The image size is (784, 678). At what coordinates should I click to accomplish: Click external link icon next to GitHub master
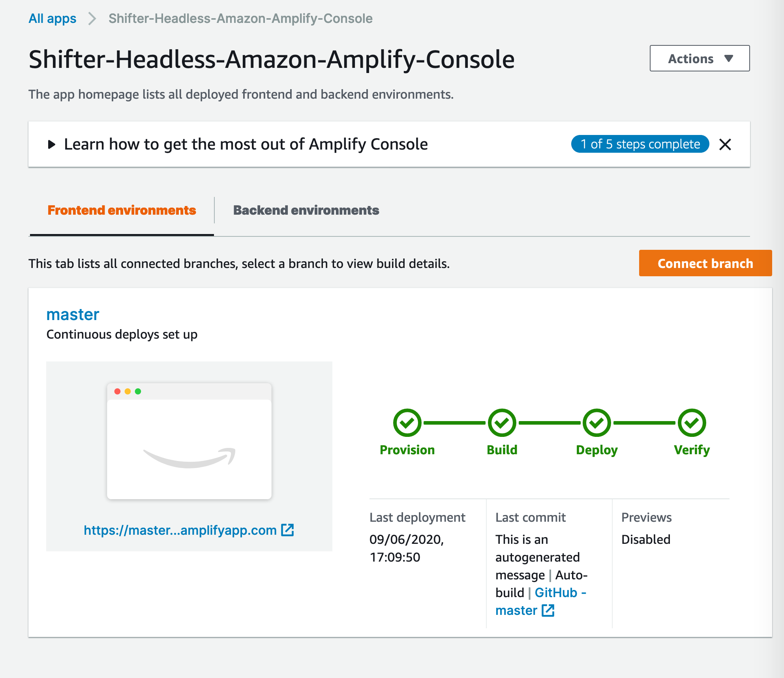pos(548,611)
